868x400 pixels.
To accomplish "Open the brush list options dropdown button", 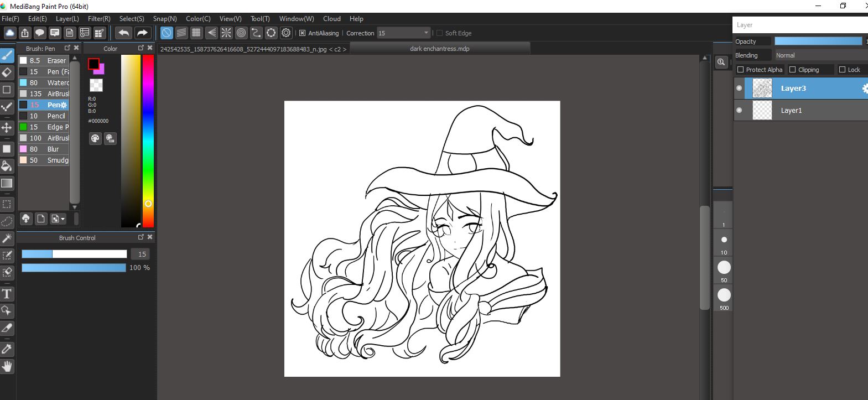I will pos(58,219).
